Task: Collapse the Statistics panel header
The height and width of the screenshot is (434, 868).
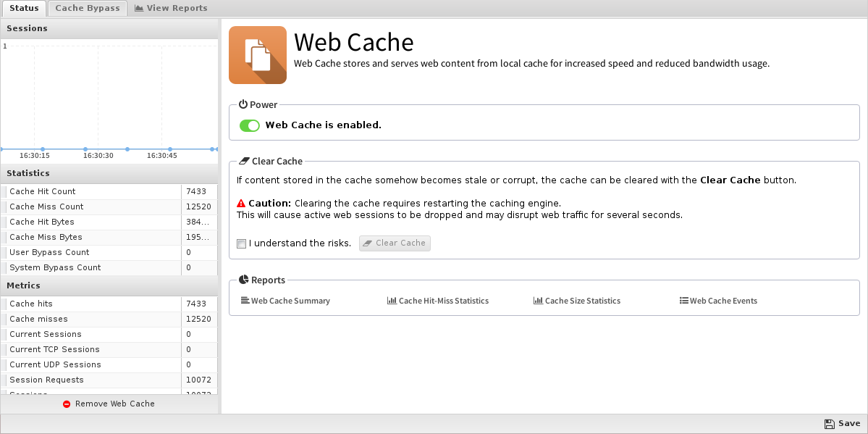Action: [109, 173]
